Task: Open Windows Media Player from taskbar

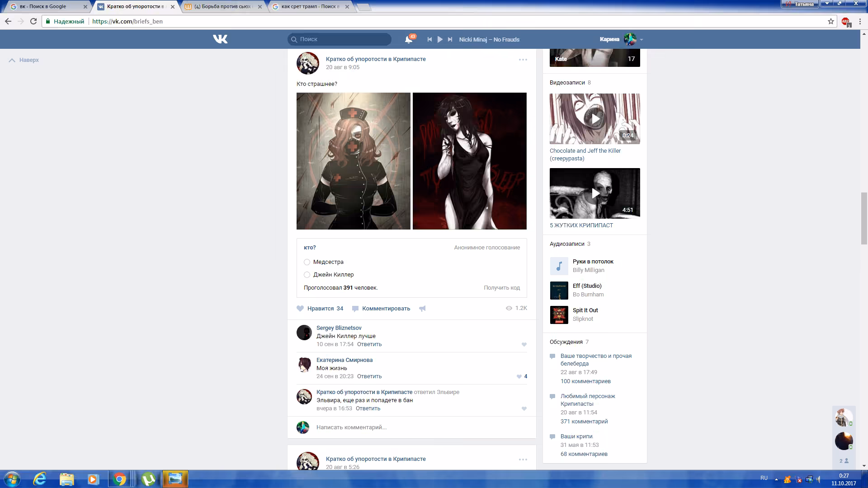Action: click(x=93, y=479)
